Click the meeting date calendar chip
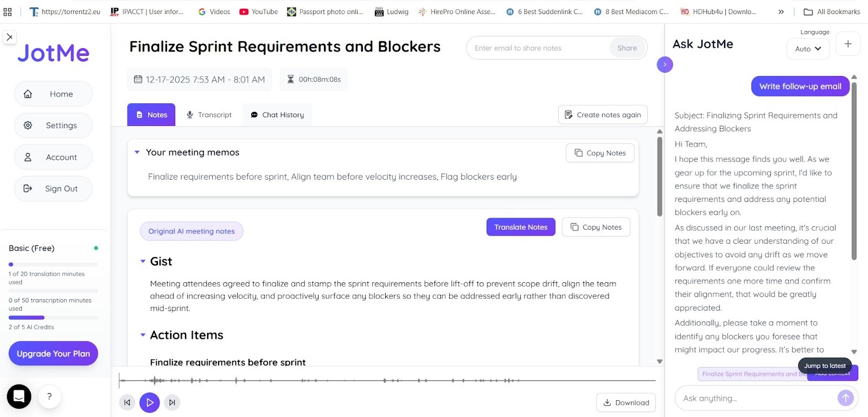Image resolution: width=868 pixels, height=417 pixels. [x=199, y=79]
